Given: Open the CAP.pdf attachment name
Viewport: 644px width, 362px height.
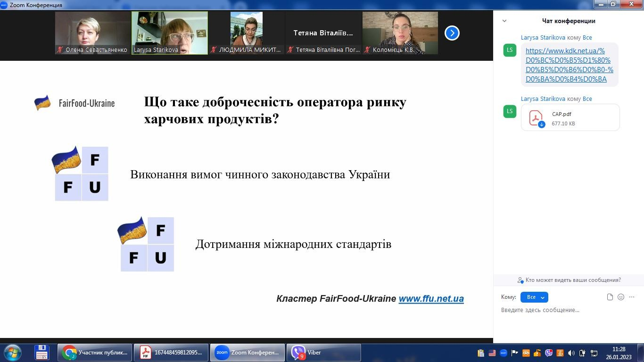Looking at the screenshot, I should (x=561, y=114).
